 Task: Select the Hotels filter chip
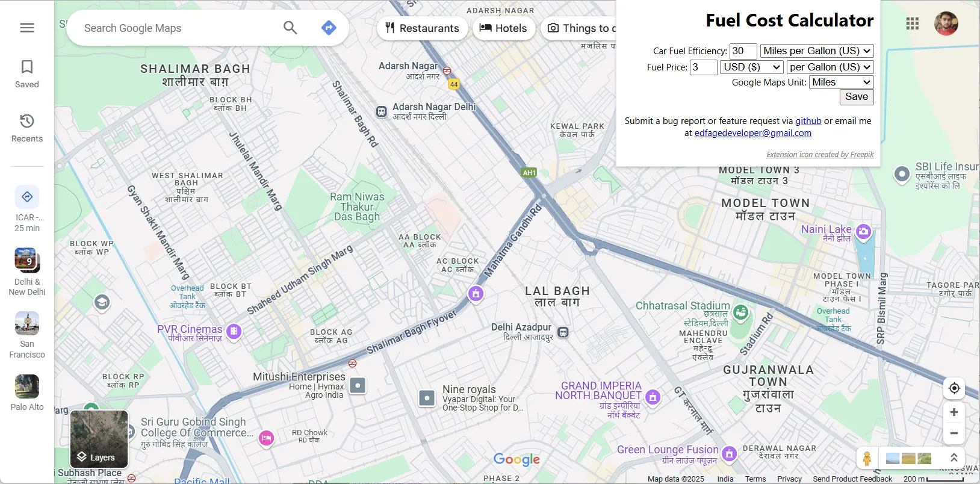503,28
